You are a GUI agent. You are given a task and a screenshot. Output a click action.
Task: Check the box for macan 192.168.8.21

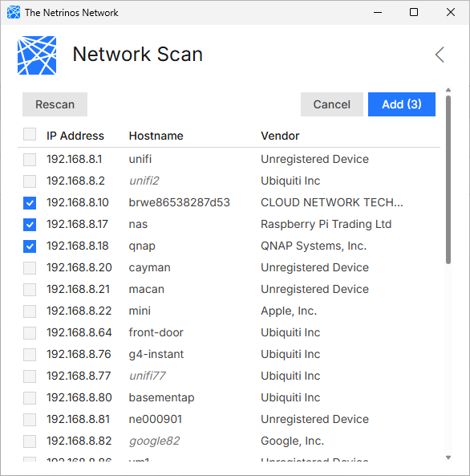tap(30, 290)
